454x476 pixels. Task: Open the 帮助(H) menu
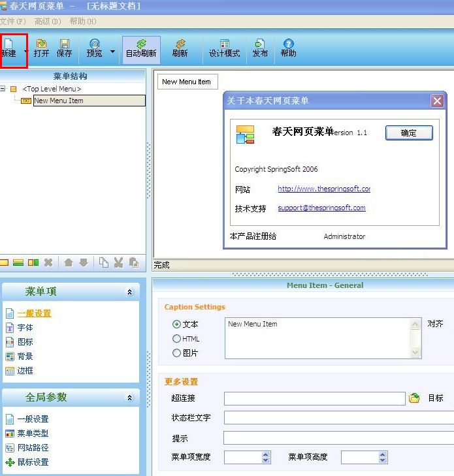pyautogui.click(x=83, y=22)
